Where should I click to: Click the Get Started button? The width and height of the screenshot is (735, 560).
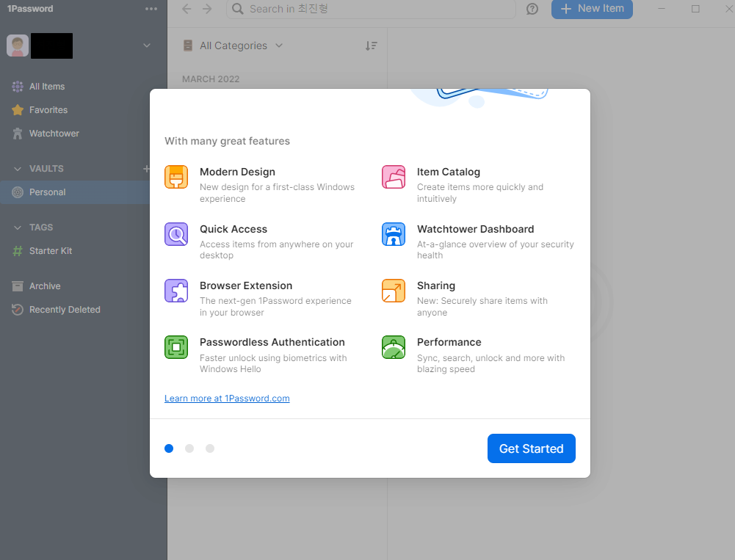coord(531,448)
